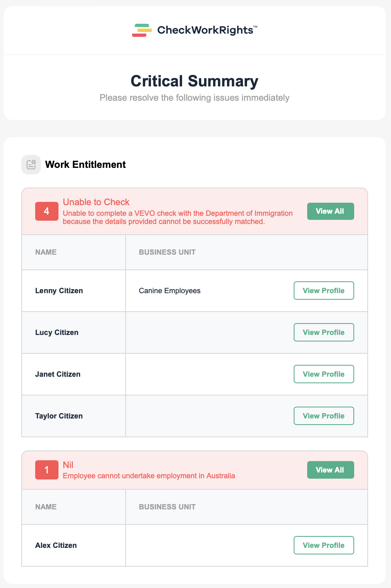The width and height of the screenshot is (391, 588).
Task: Open Lucy Citizen's profile
Action: [x=324, y=332]
